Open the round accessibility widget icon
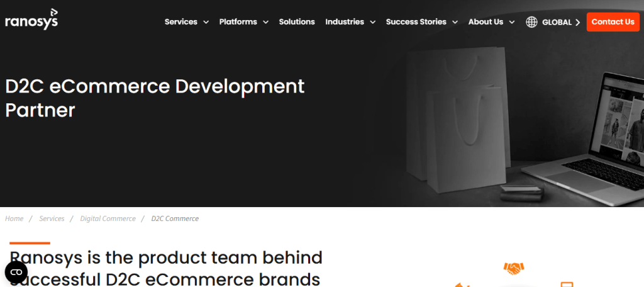Screen dimensions: 644x287 click(x=16, y=272)
